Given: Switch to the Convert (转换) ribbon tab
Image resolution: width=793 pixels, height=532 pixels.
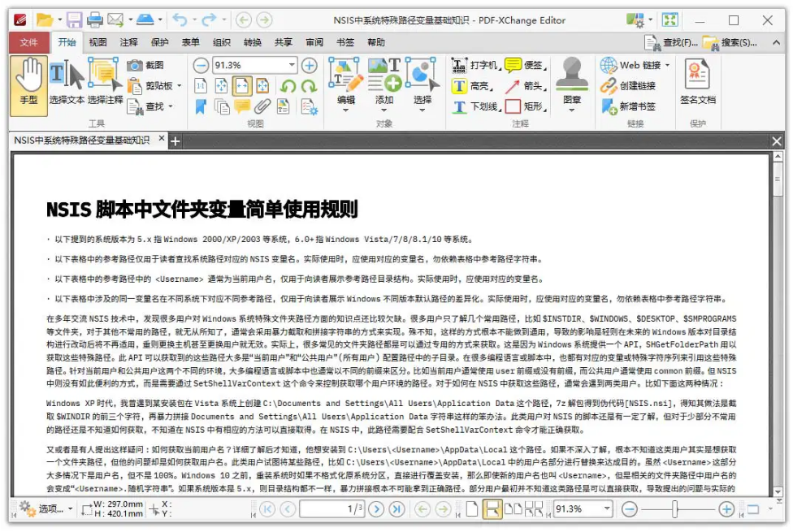Looking at the screenshot, I should click(x=253, y=42).
